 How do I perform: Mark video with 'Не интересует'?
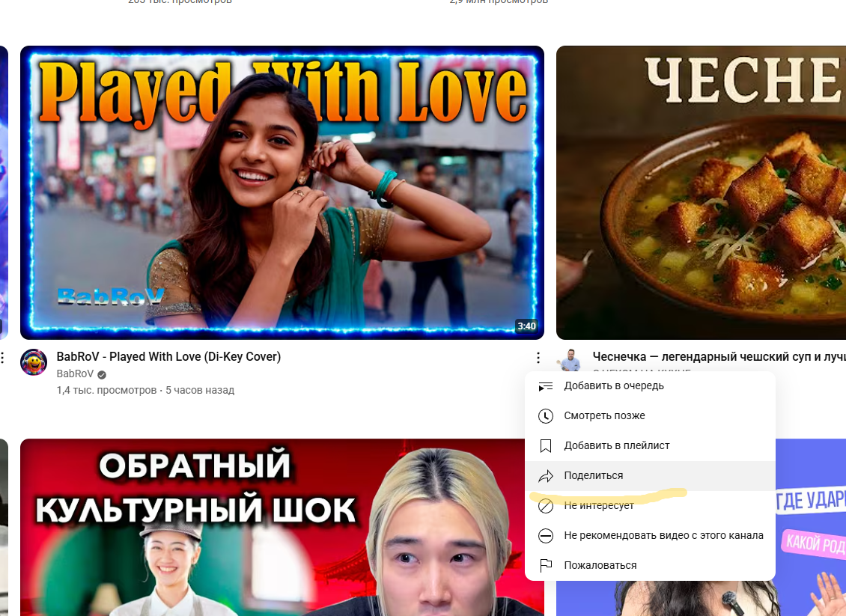(650, 505)
